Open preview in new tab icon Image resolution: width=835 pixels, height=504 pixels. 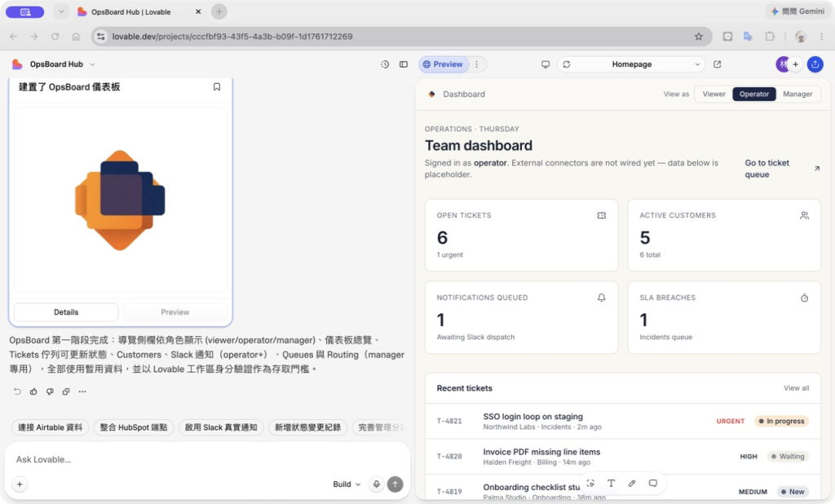tap(718, 64)
